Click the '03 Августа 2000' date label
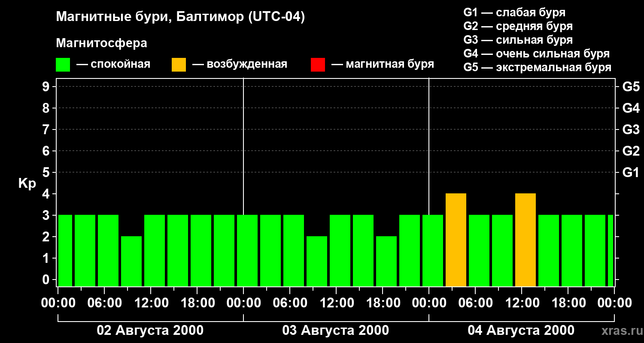 (x=336, y=330)
